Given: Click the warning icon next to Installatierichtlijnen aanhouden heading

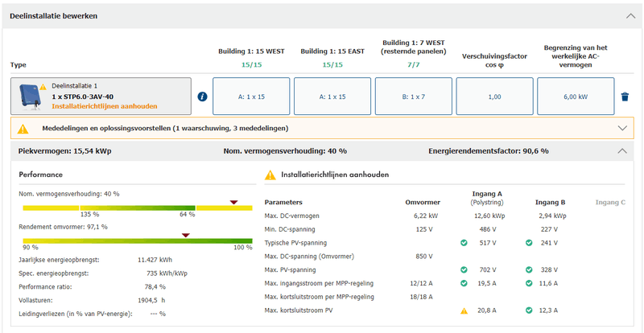Looking at the screenshot, I should [x=270, y=175].
